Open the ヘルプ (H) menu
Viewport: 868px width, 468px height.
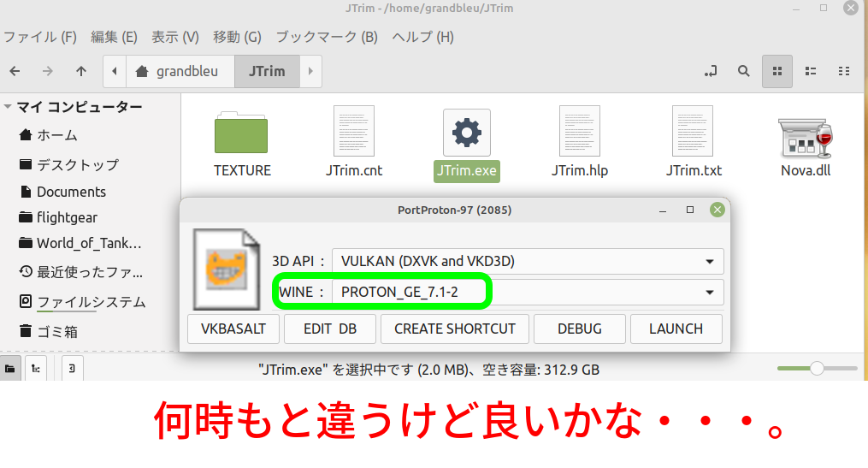pyautogui.click(x=423, y=37)
